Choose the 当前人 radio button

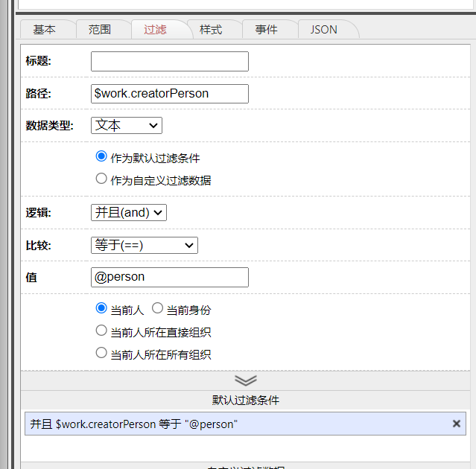pyautogui.click(x=101, y=308)
